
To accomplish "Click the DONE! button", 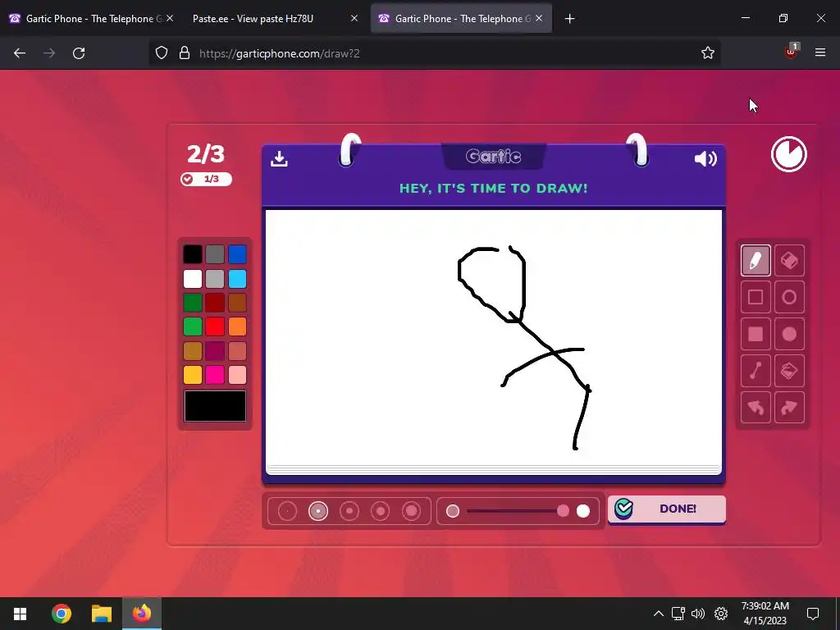I will click(x=666, y=509).
